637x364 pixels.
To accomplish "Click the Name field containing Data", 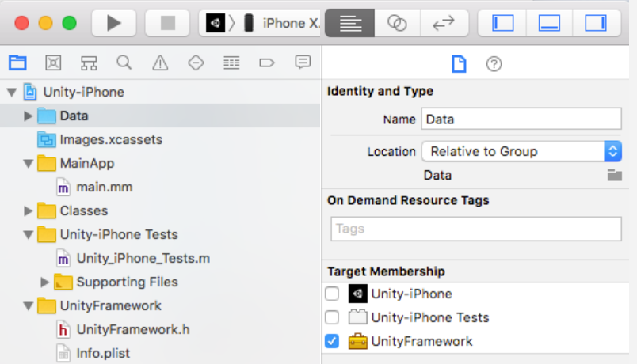I will [x=521, y=119].
